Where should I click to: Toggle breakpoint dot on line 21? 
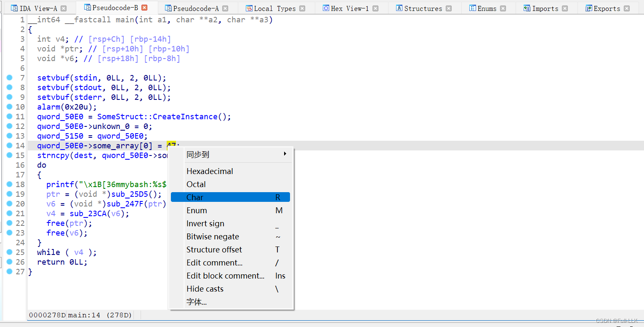[x=9, y=214]
